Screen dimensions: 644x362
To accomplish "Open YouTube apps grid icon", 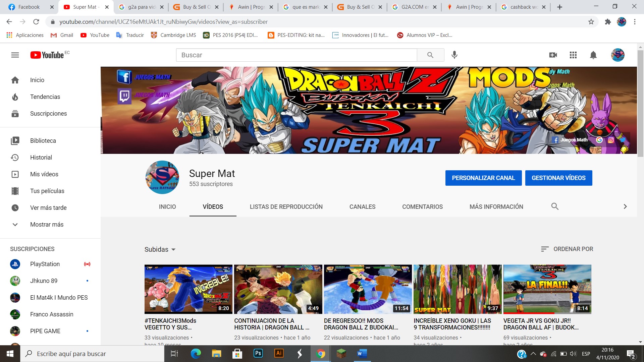I will 573,55.
